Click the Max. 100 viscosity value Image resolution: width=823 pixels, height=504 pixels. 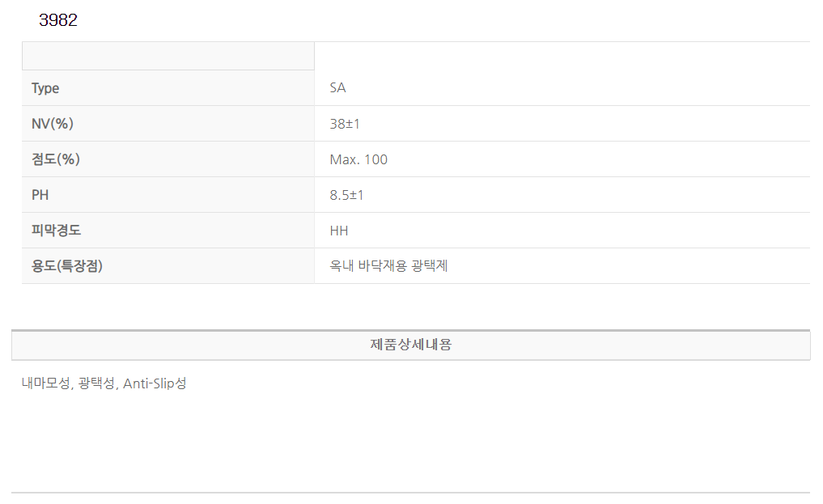pyautogui.click(x=358, y=159)
